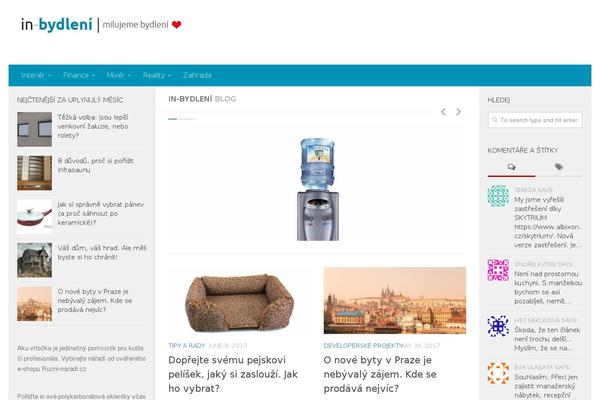Advance the slider with the right arrow
This screenshot has width=600, height=400.
[x=458, y=112]
